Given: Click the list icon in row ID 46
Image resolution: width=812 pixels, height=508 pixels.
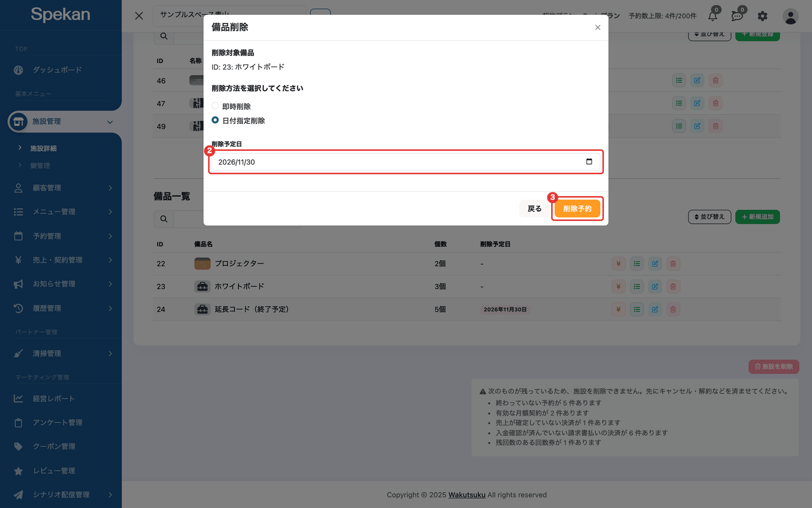Looking at the screenshot, I should pyautogui.click(x=679, y=80).
